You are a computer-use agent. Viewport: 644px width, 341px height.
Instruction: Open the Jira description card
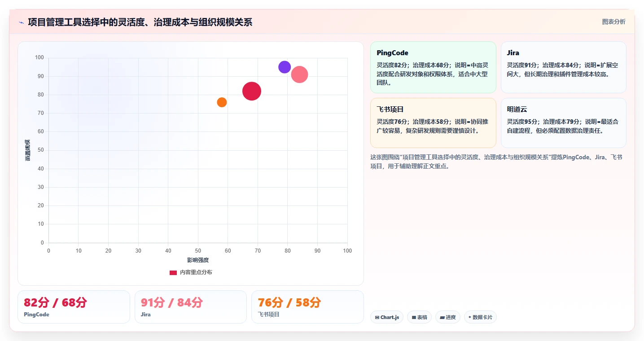tap(563, 67)
